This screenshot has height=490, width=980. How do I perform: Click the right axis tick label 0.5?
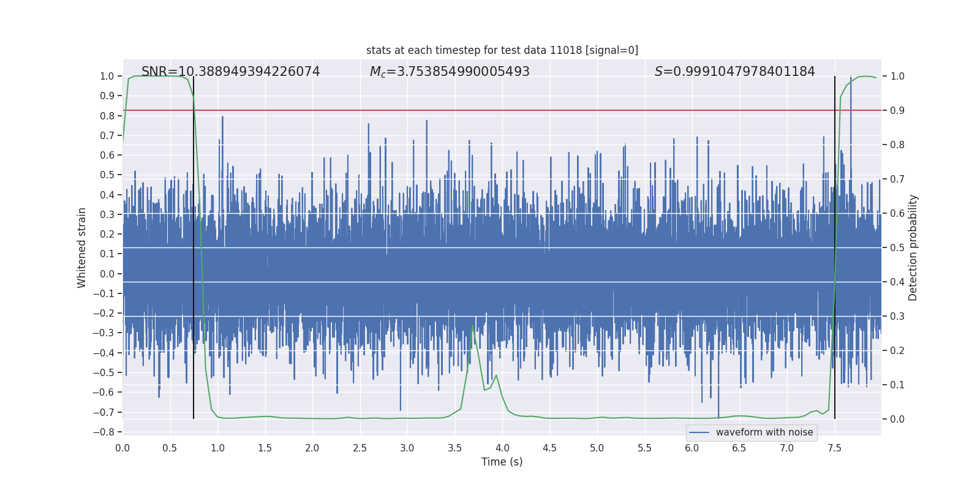[897, 247]
